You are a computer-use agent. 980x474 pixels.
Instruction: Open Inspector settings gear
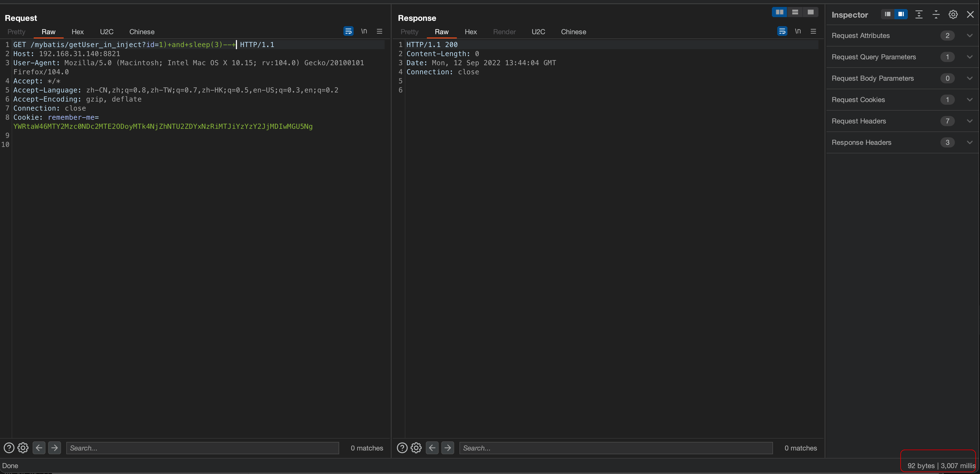pos(953,14)
